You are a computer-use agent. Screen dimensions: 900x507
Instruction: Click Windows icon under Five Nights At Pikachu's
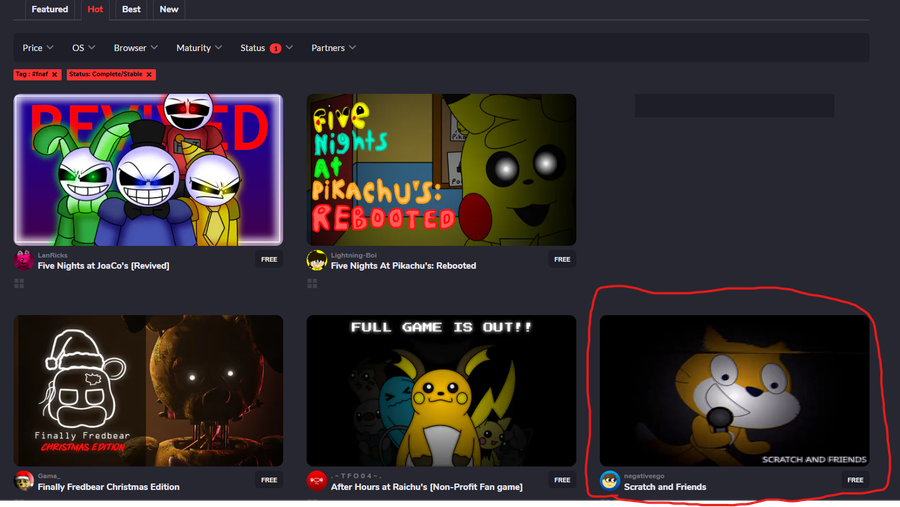pos(312,284)
